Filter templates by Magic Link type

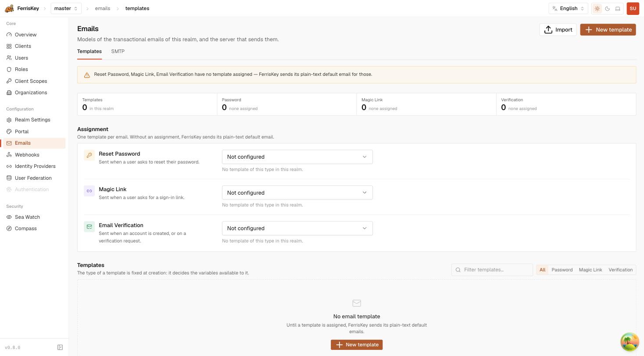590,270
